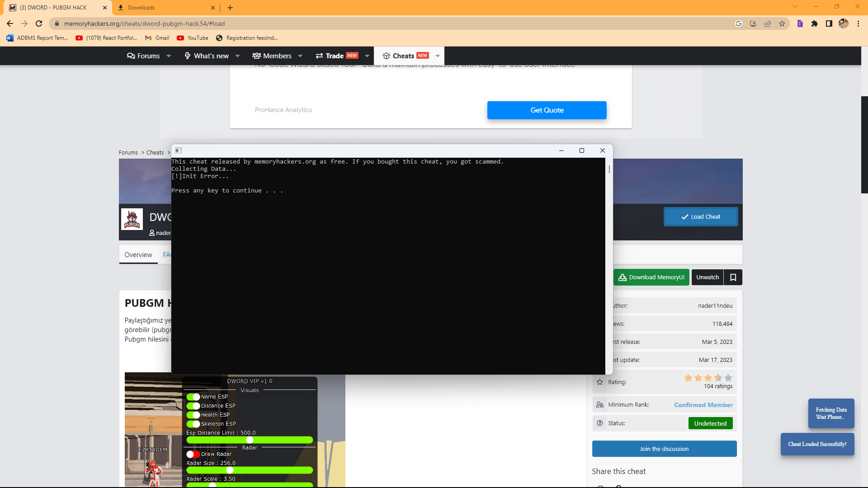The image size is (868, 488).
Task: Adjust the Esp Distance Limit slider
Action: [250, 440]
